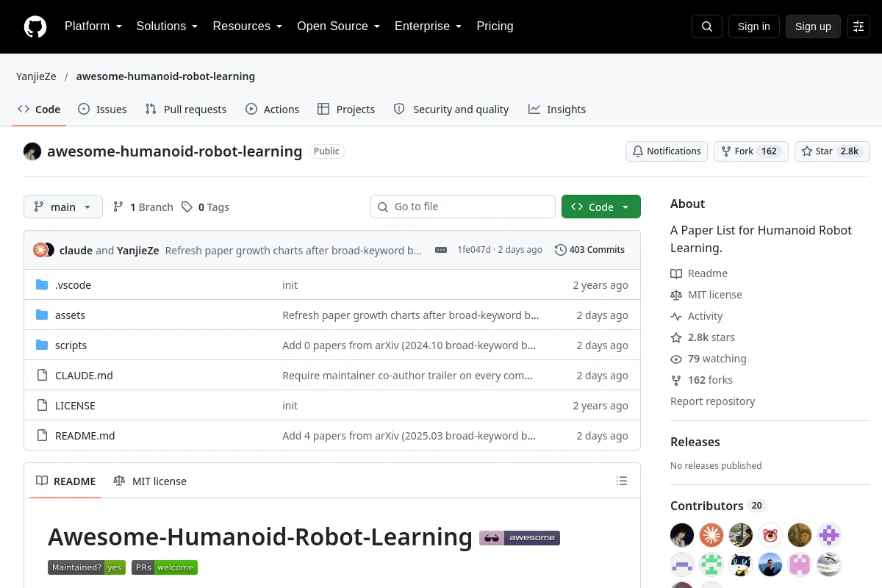The width and height of the screenshot is (882, 588).
Task: Open the purple cross pattern contributor avatar
Action: [x=829, y=535]
